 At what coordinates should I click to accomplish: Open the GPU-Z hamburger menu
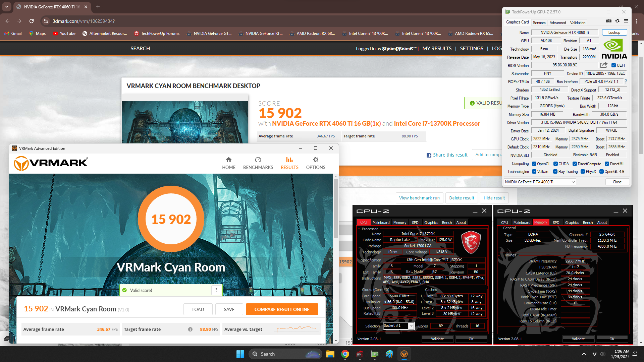(x=626, y=21)
